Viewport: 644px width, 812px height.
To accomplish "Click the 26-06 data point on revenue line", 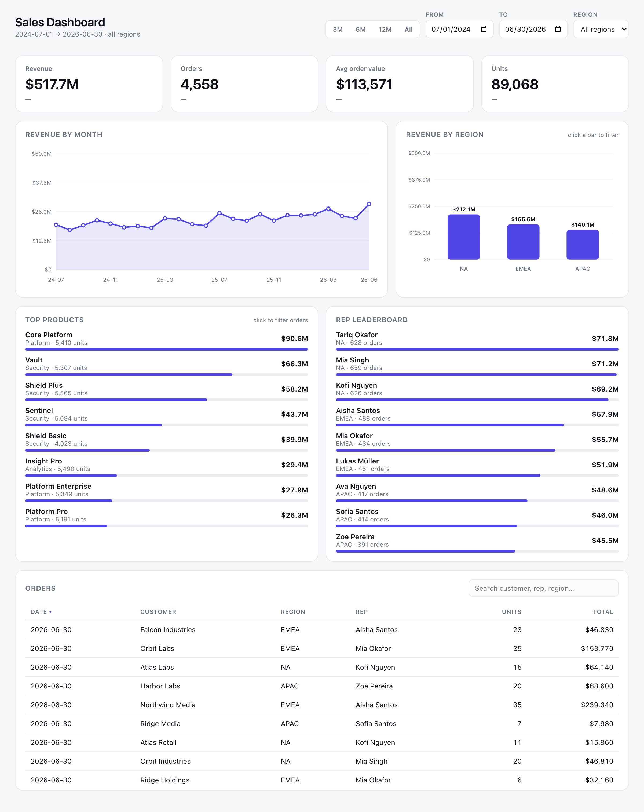I will click(369, 204).
